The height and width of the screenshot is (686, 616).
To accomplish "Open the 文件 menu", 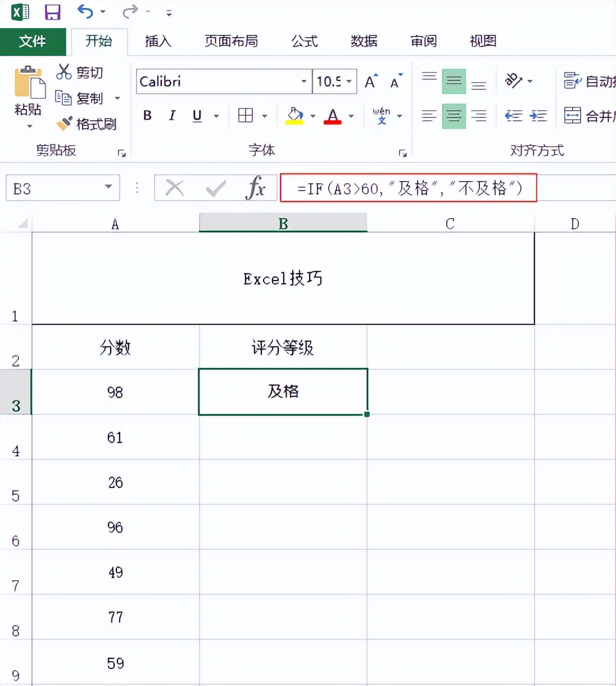I will click(x=33, y=41).
